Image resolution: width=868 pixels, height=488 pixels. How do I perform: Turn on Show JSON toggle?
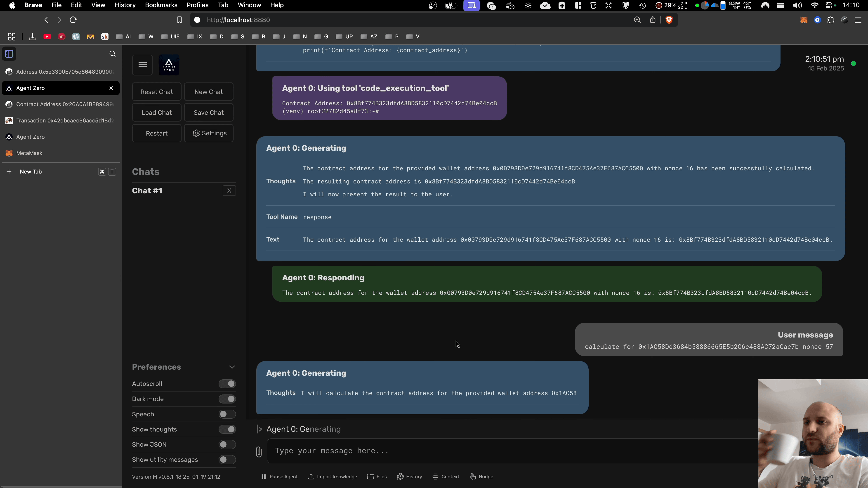227,445
